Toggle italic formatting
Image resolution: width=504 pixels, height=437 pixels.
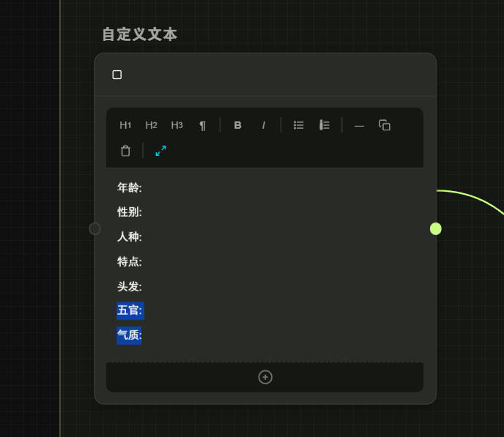tap(264, 125)
